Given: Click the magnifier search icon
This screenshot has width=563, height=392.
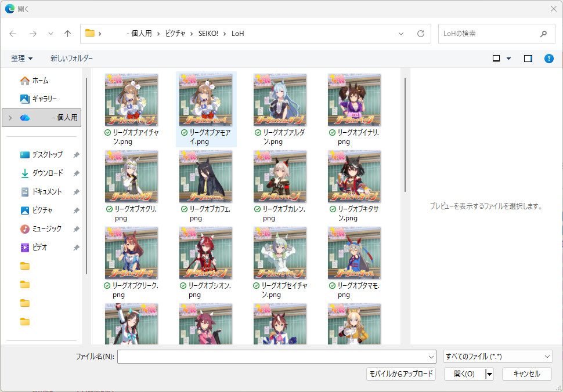Looking at the screenshot, I should click(x=544, y=34).
